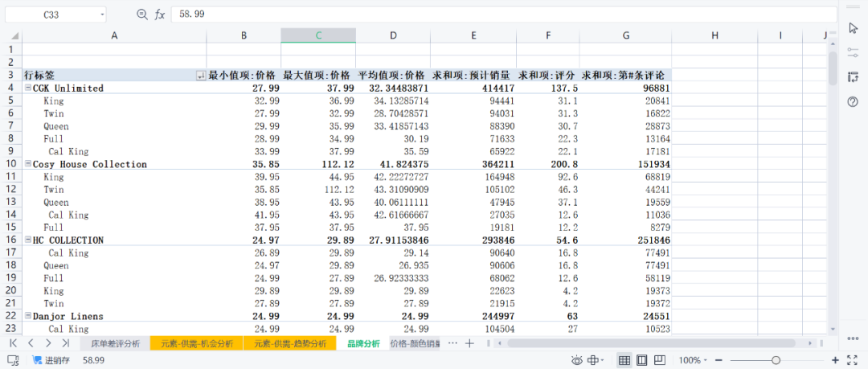Screen dimensions: 868x369
Task: Enter full screen view icon
Action: pyautogui.click(x=853, y=360)
